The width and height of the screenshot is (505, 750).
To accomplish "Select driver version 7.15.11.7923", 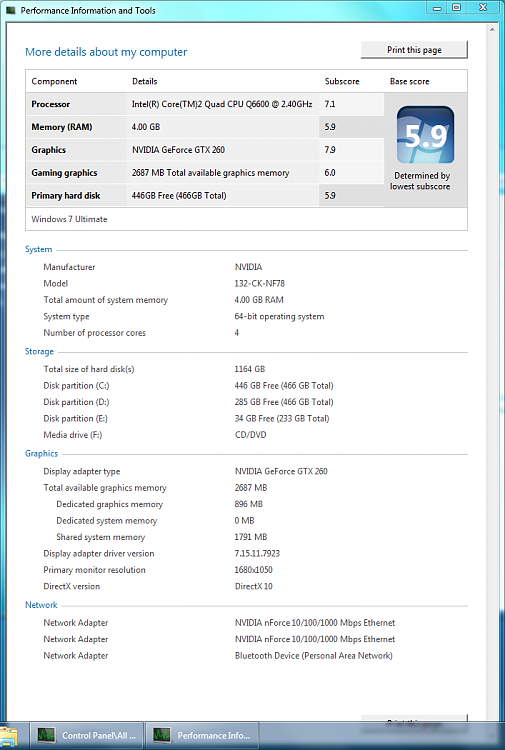I will pos(257,553).
